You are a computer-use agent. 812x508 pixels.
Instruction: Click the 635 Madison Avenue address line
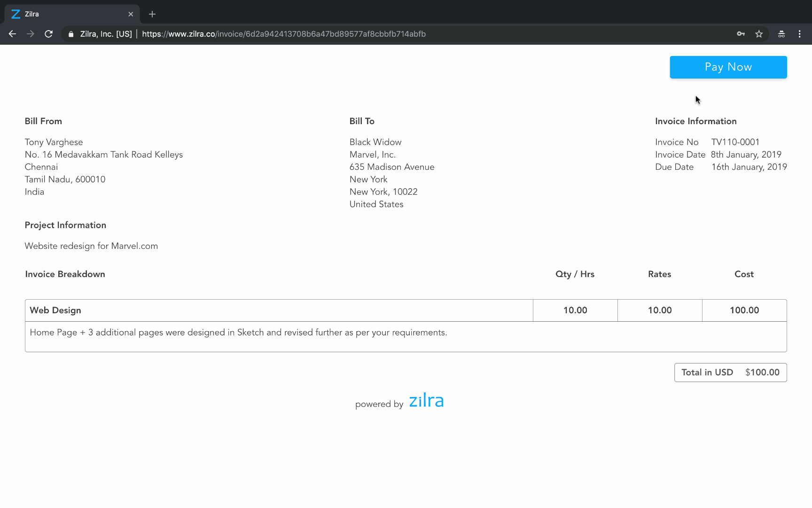(392, 167)
